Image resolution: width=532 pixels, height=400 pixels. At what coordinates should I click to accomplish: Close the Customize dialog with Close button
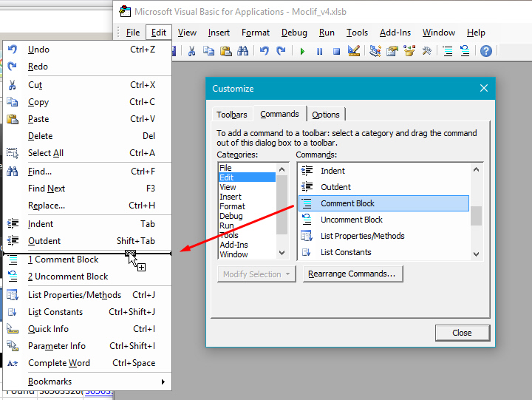pyautogui.click(x=462, y=333)
